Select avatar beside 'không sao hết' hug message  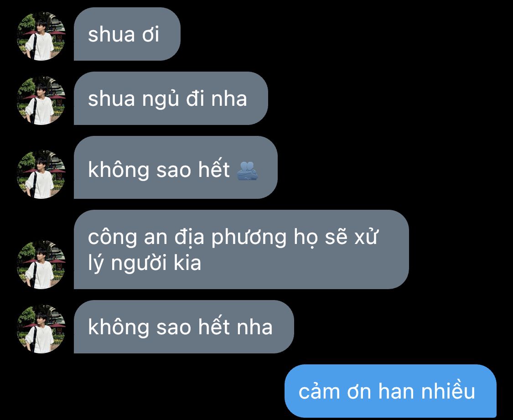41,174
